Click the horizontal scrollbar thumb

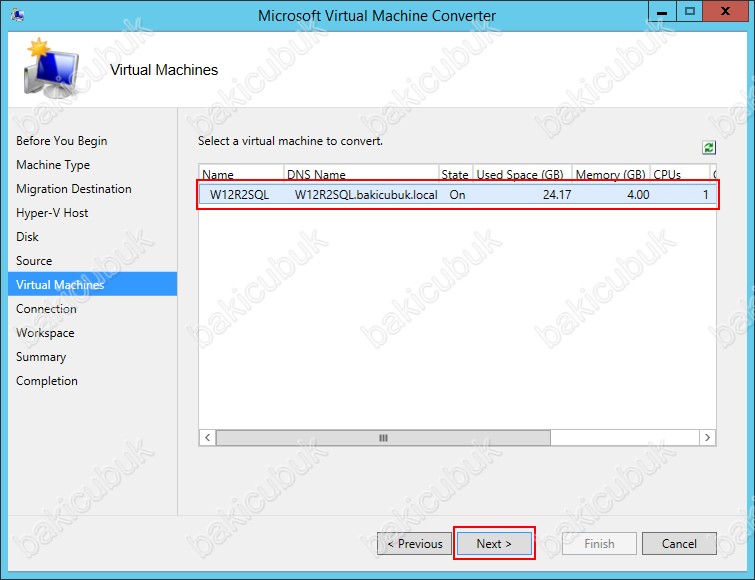click(x=383, y=438)
